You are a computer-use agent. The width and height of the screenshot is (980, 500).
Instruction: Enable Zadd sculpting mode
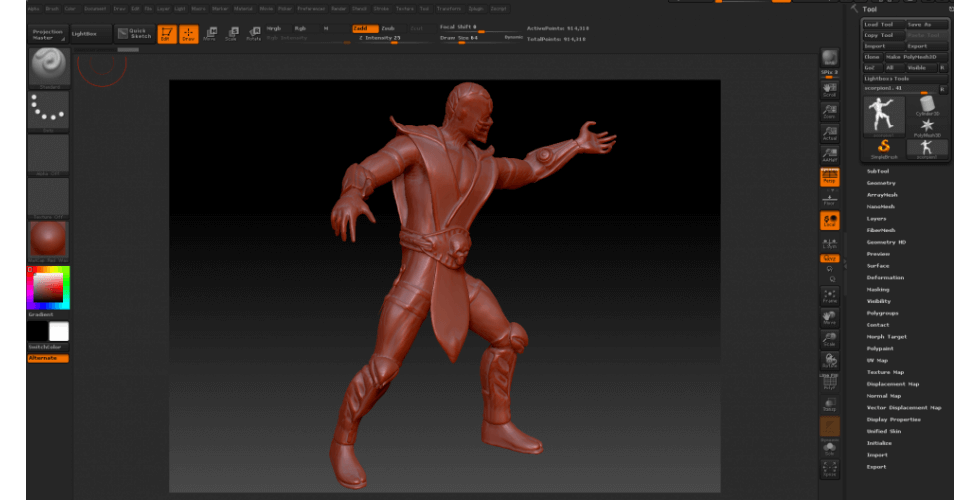(x=363, y=28)
